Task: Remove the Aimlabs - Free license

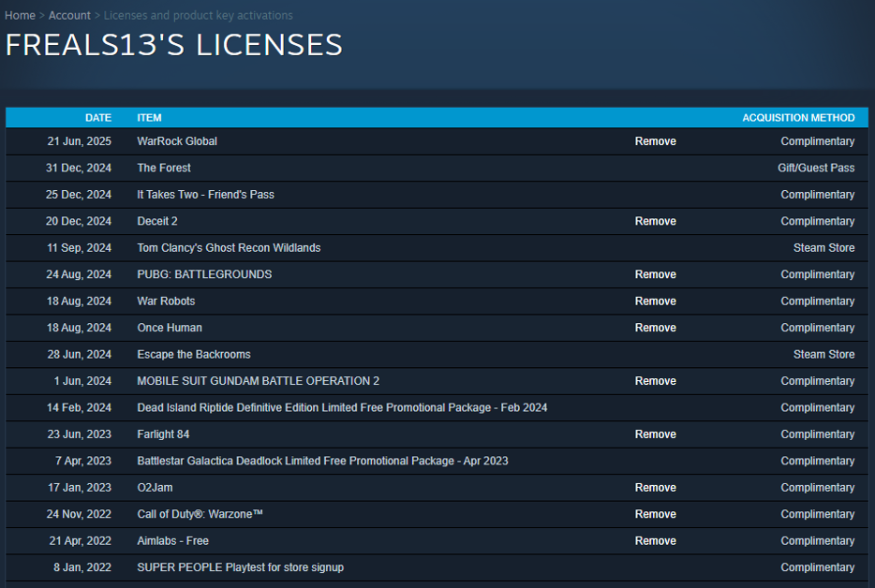Action: tap(655, 540)
